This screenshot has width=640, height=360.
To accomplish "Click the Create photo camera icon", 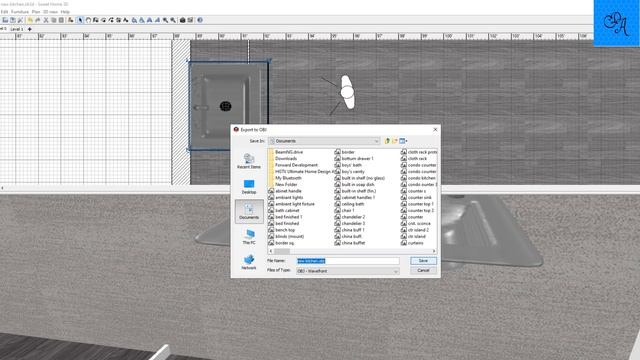I will [x=182, y=20].
